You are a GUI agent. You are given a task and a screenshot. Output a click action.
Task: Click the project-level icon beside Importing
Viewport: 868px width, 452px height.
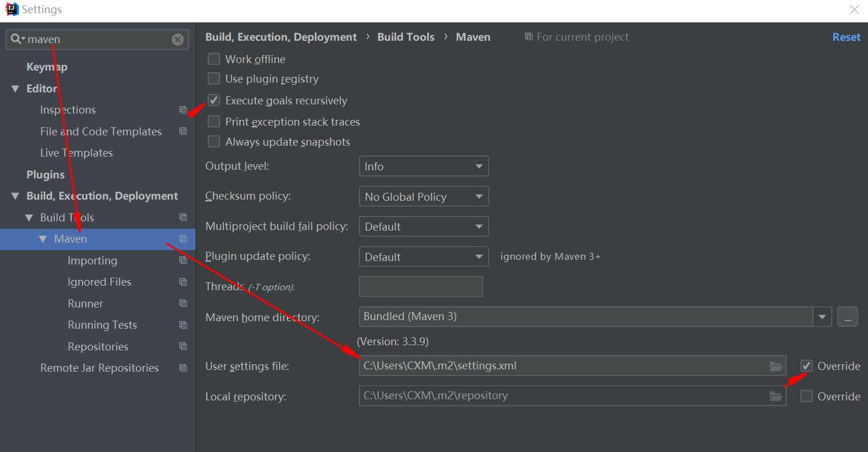click(183, 260)
